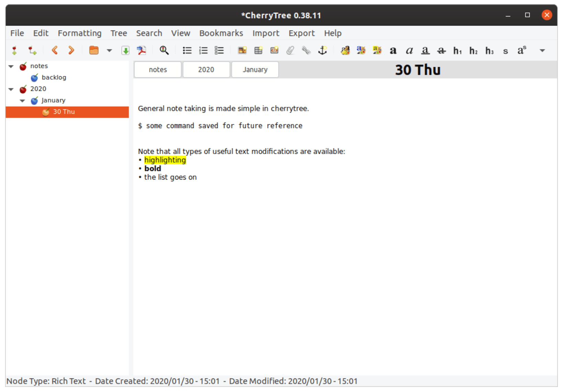Open the File menu
The image size is (563, 392).
pyautogui.click(x=17, y=33)
